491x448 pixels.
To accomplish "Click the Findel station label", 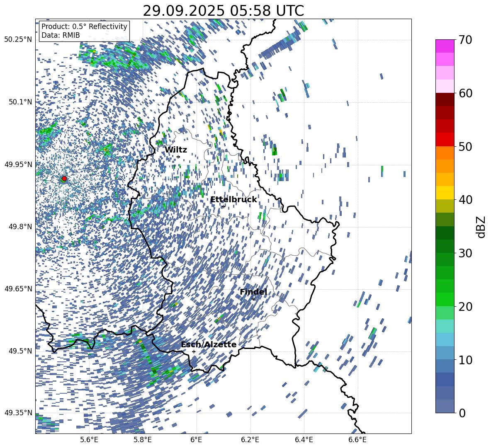I will pos(253,292).
